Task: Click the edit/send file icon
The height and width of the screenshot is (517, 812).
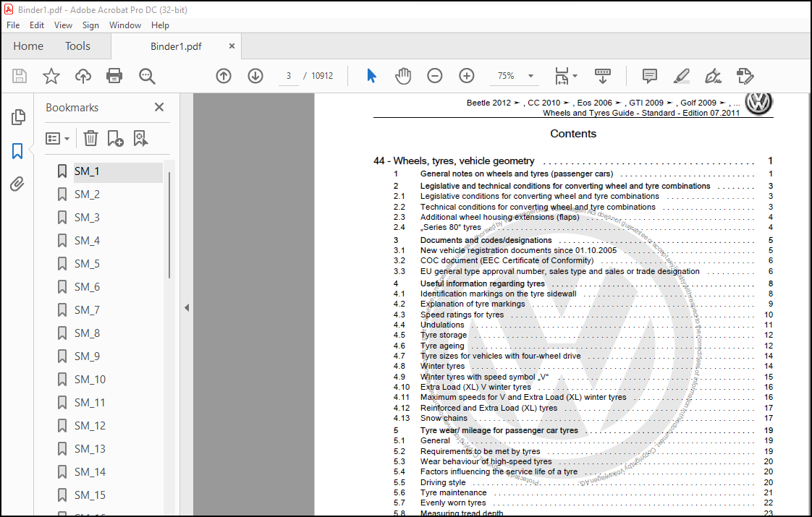Action: tap(745, 76)
